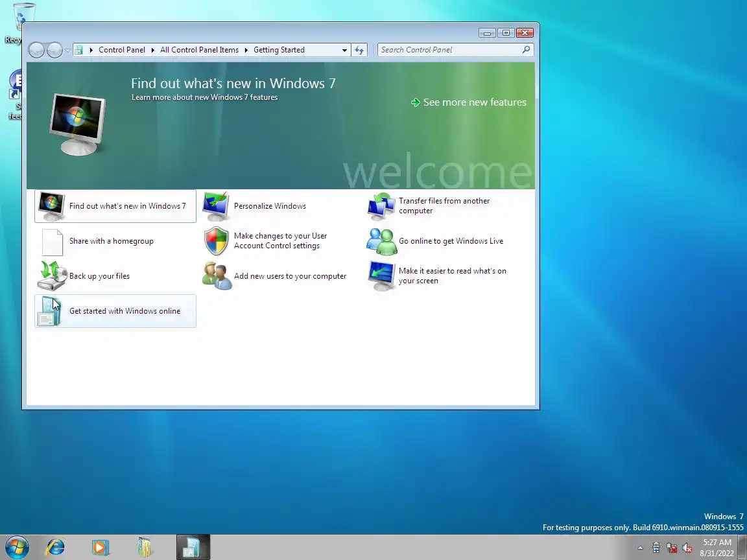Click the Get started with Windows online icon
Screen dimensions: 747x560
[49, 311]
